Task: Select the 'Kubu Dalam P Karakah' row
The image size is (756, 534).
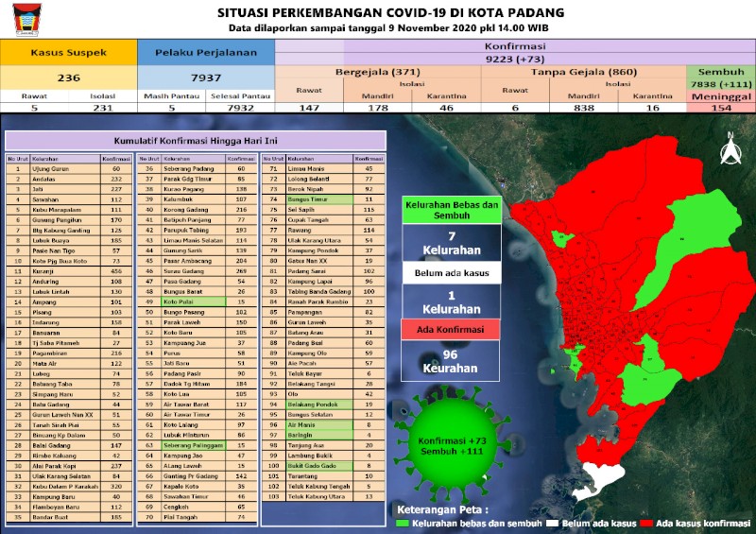Action: click(69, 486)
